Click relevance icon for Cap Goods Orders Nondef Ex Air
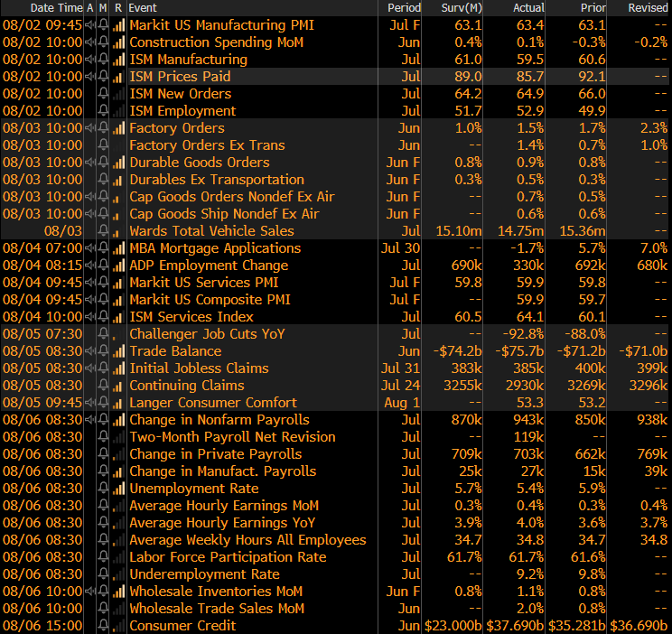 (118, 197)
